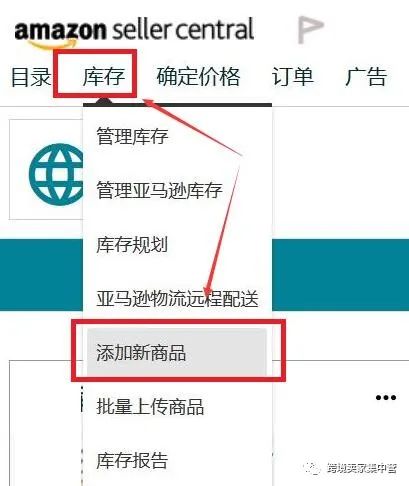Open the 确定价格 menu

198,76
